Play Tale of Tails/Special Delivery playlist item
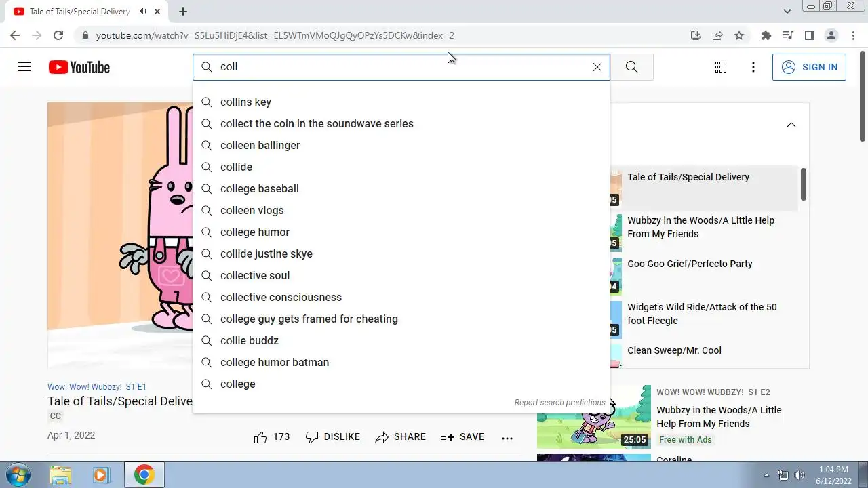This screenshot has height=488, width=868. pyautogui.click(x=703, y=188)
